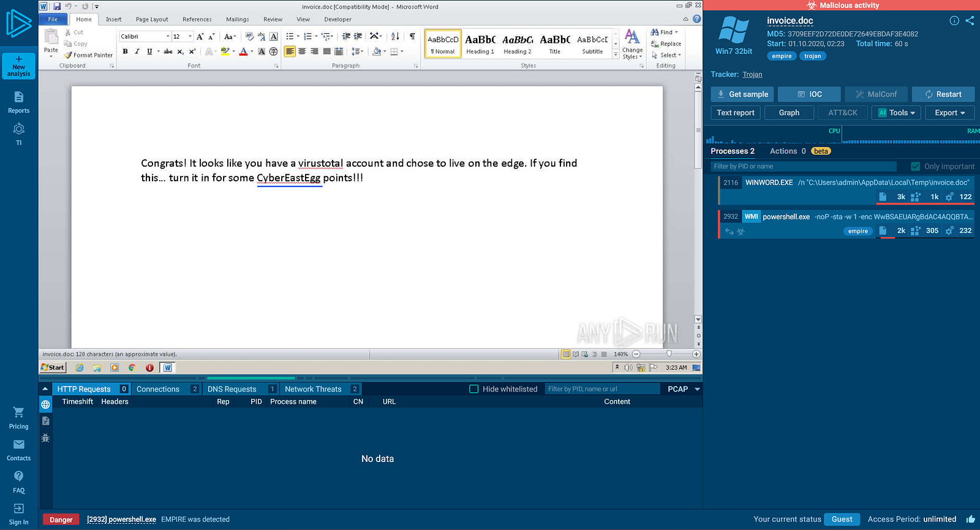Open the Select dropdown in Editing group
980x530 pixels.
[x=666, y=55]
